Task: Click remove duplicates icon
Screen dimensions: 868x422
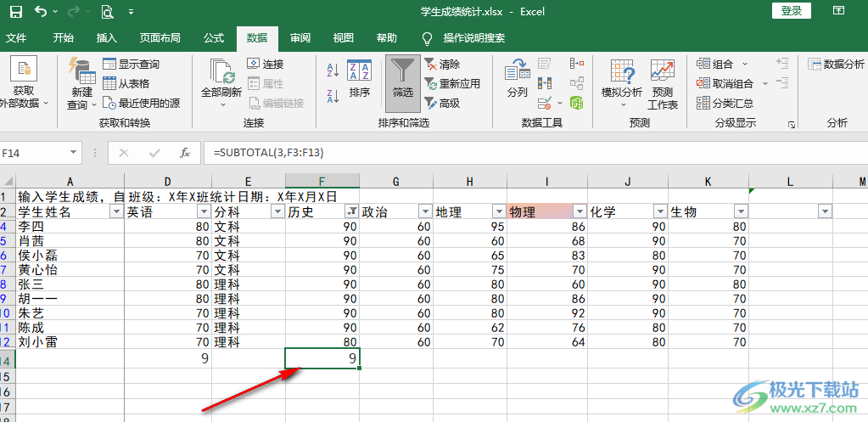Action: (x=545, y=83)
